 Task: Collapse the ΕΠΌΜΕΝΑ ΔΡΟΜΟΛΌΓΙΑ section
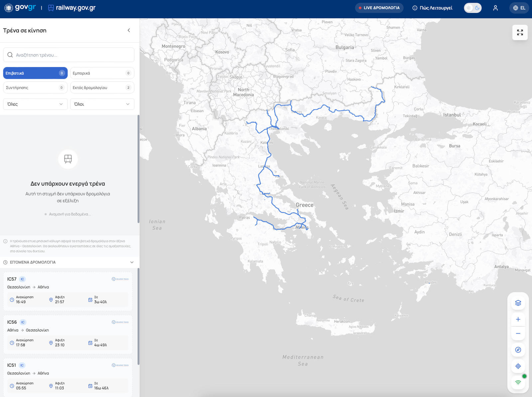point(132,262)
